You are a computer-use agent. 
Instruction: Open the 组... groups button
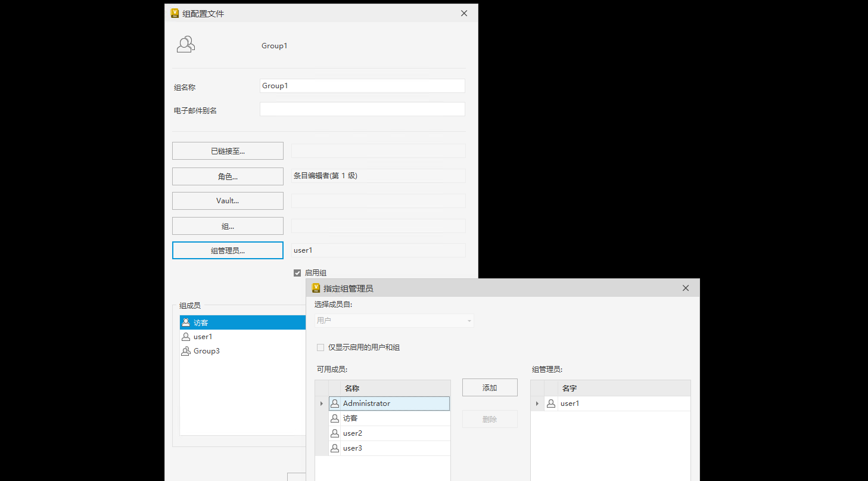228,226
